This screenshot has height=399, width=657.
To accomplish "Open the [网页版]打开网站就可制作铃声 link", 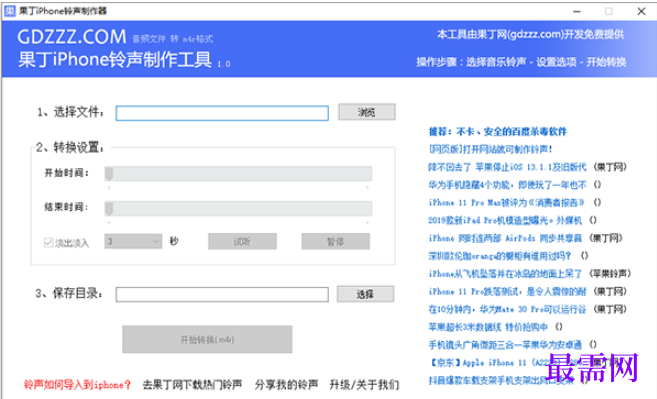I will pos(491,149).
